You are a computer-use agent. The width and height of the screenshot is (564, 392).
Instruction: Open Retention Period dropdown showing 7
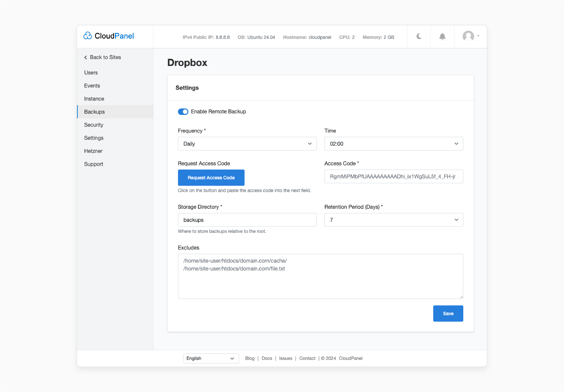(x=394, y=220)
